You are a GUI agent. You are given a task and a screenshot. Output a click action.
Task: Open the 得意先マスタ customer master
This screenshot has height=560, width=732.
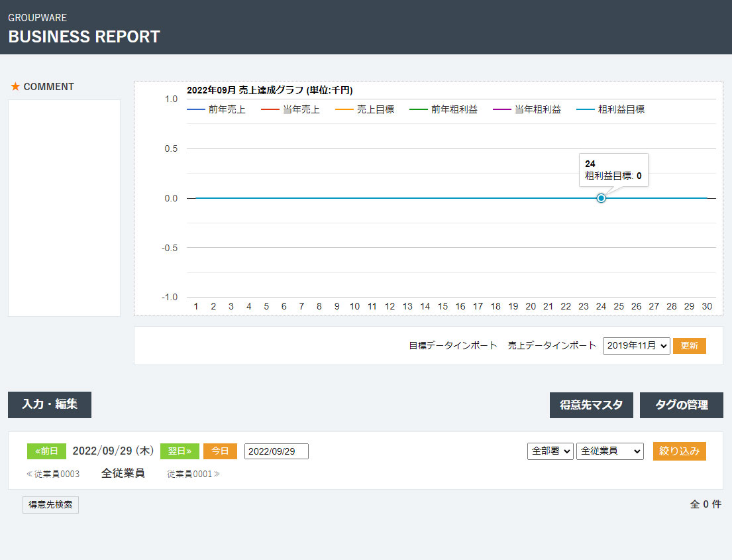591,405
